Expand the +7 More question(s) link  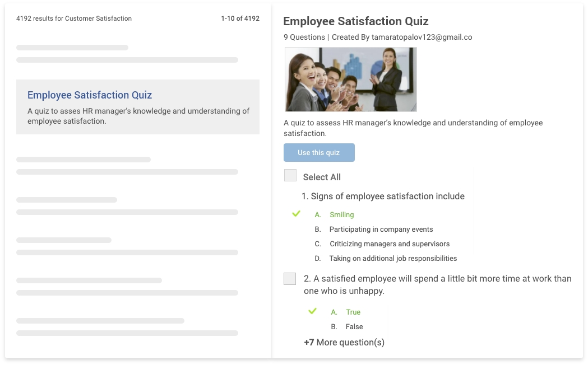click(x=344, y=343)
